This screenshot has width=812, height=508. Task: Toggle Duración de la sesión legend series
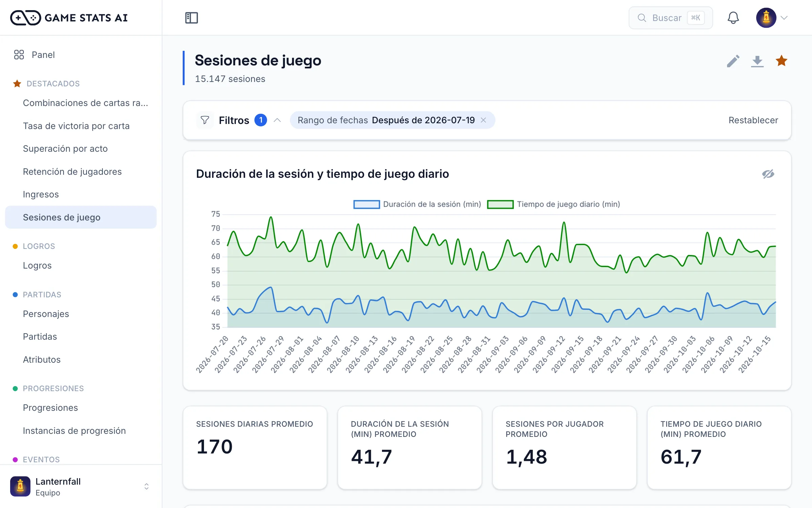click(417, 204)
